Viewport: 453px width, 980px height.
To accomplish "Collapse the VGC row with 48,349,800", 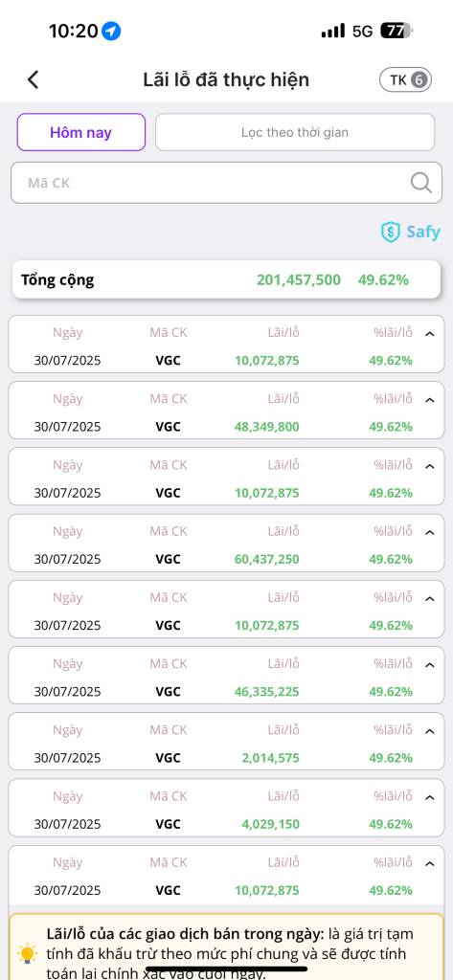I will [429, 400].
